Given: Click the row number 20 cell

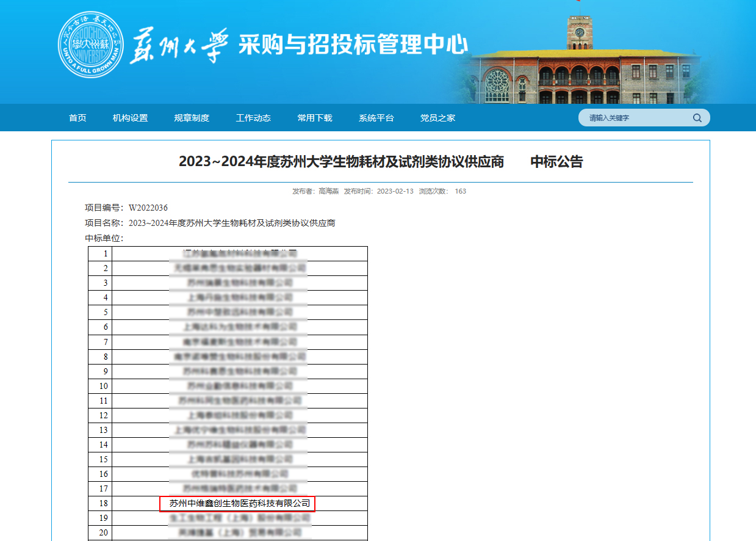Looking at the screenshot, I should click(100, 532).
